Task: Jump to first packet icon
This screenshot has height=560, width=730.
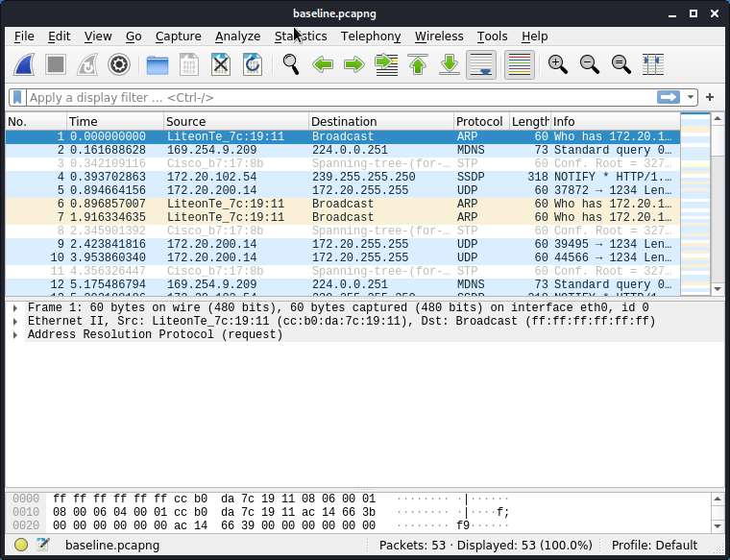Action: [418, 64]
